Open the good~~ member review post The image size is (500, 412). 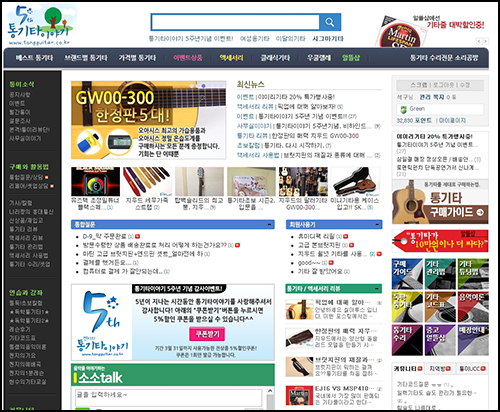(309, 263)
